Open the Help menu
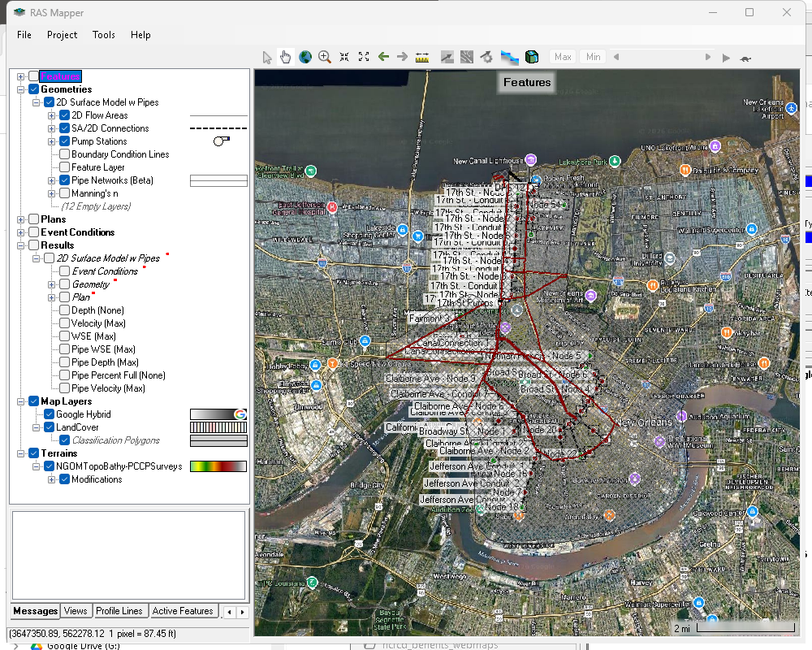Image resolution: width=812 pixels, height=650 pixels. (140, 35)
